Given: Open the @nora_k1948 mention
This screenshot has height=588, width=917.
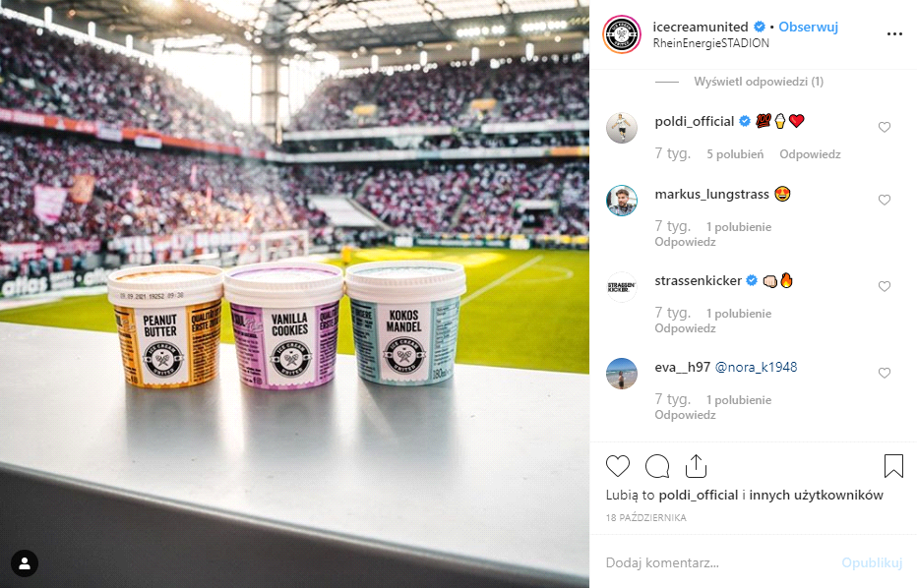Looking at the screenshot, I should click(757, 367).
